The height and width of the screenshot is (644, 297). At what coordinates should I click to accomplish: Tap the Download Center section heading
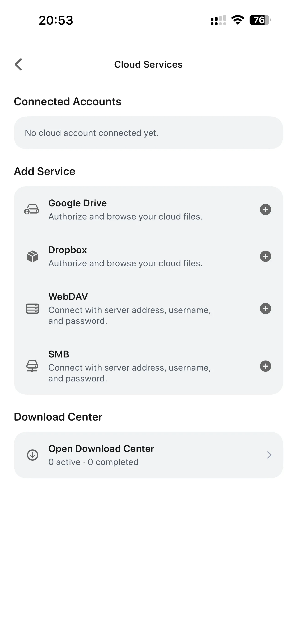(58, 417)
